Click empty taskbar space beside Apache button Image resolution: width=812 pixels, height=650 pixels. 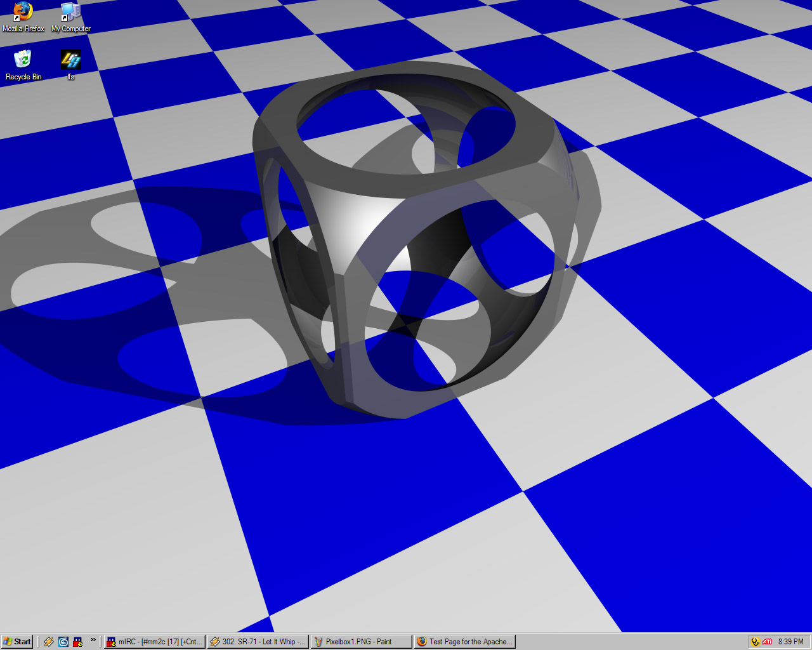pos(628,642)
